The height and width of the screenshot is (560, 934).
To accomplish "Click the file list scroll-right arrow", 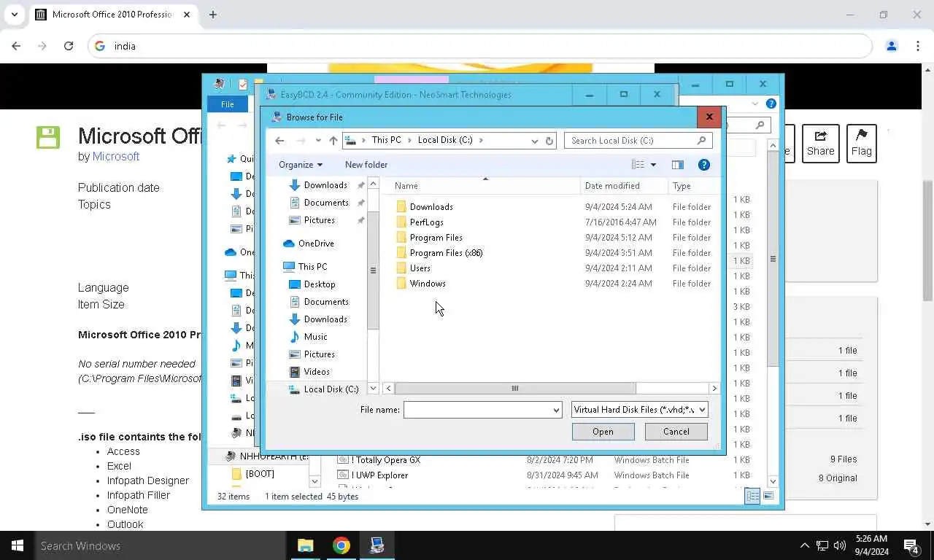I will tap(714, 389).
